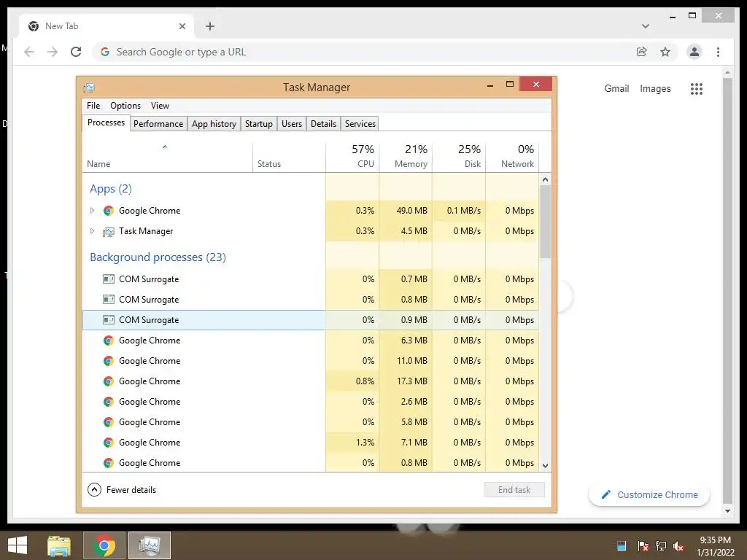747x560 pixels.
Task: Open Action Center flag icon
Action: pos(643,546)
